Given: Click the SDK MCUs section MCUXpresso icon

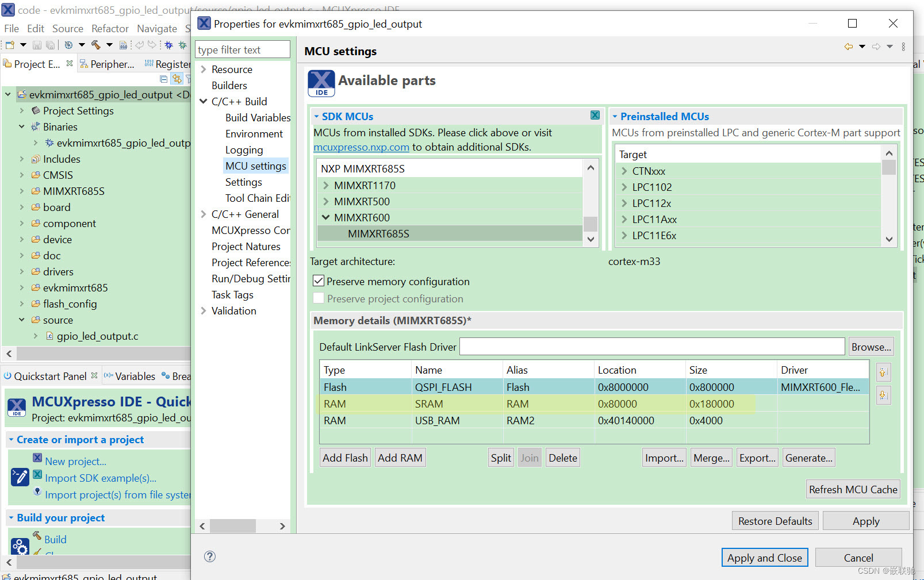Looking at the screenshot, I should click(595, 115).
